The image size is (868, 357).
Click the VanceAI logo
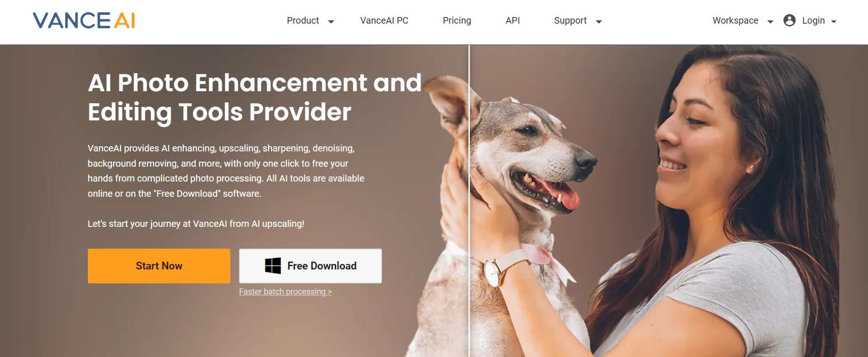tap(84, 20)
